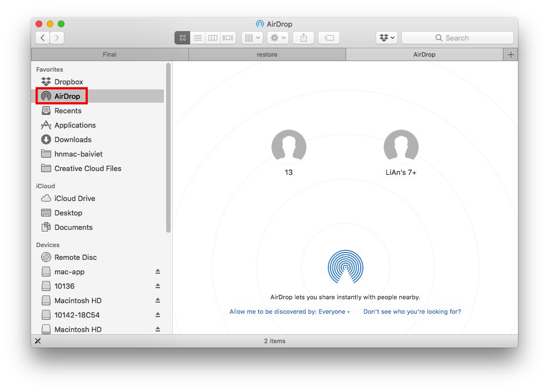Click the AirDrop window title icon
This screenshot has height=392, width=549.
click(260, 24)
